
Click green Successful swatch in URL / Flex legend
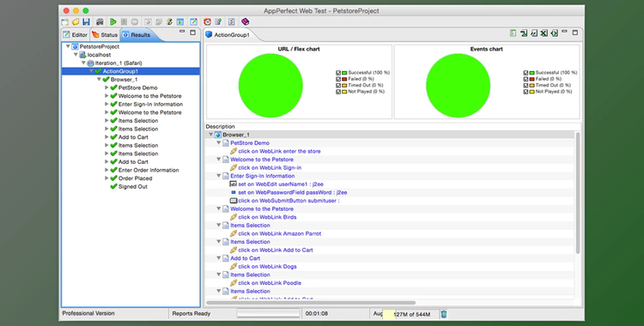pyautogui.click(x=344, y=73)
